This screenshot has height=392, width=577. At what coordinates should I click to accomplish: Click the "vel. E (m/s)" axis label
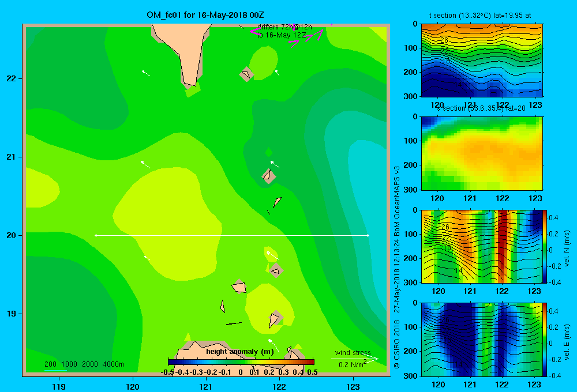(567, 342)
